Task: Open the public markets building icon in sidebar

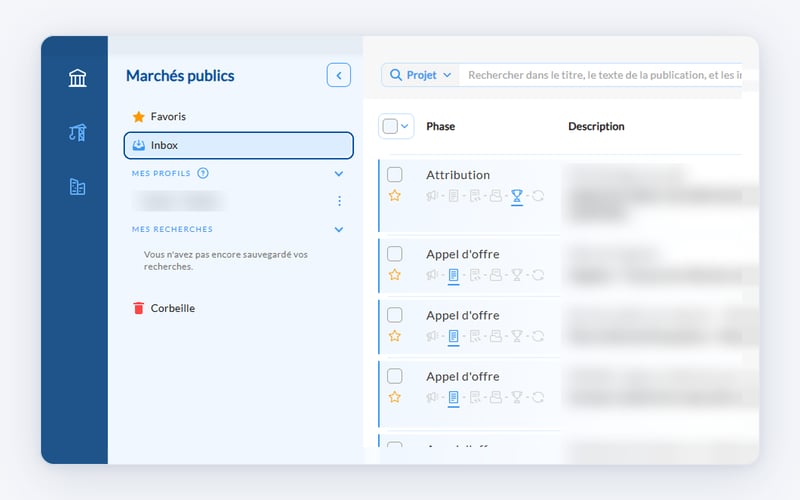Action: pos(78,78)
